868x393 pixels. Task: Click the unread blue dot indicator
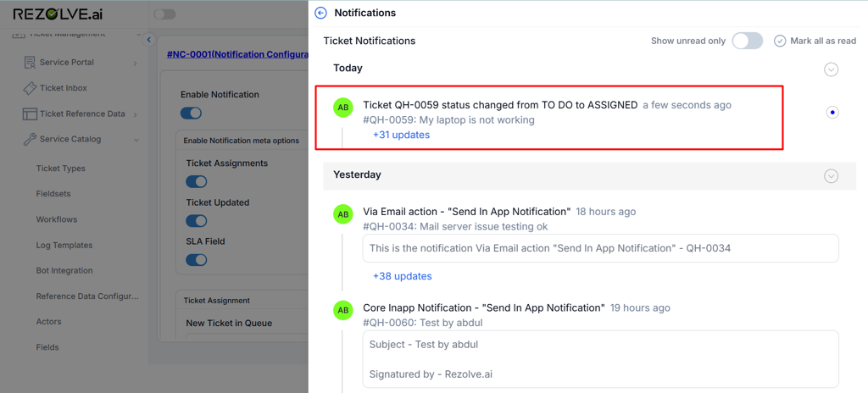point(832,112)
